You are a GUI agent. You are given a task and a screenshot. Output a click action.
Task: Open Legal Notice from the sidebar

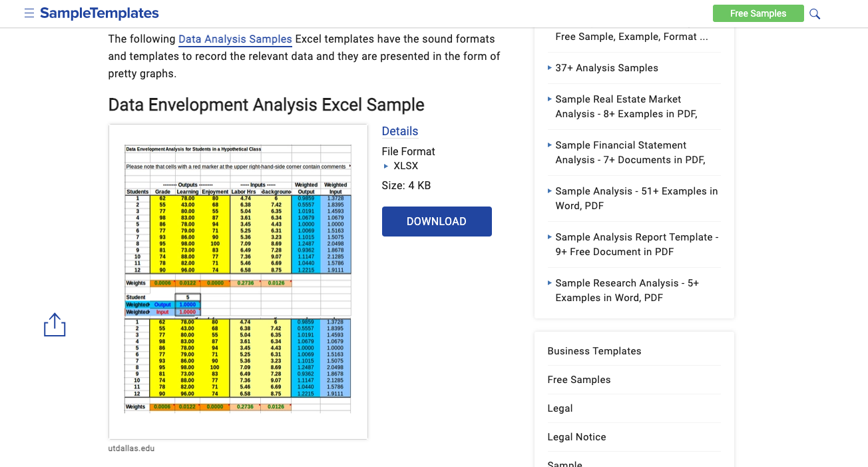(x=576, y=436)
